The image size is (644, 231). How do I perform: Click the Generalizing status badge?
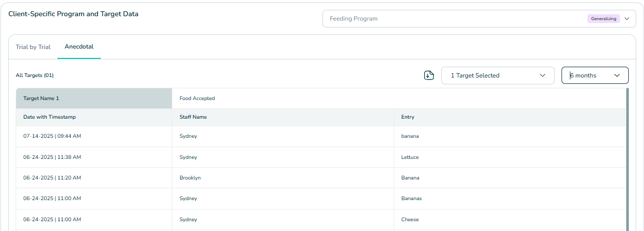coord(603,19)
